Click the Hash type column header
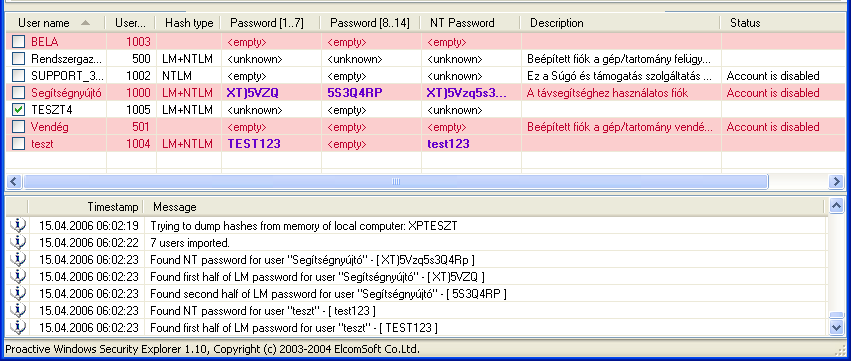The height and width of the screenshot is (361, 851). 188,23
